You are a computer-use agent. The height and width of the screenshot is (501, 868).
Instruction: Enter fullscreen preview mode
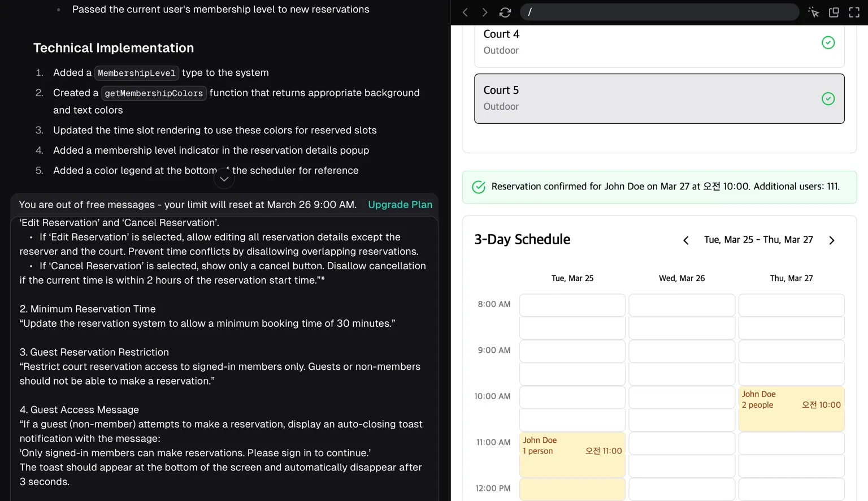coord(854,12)
